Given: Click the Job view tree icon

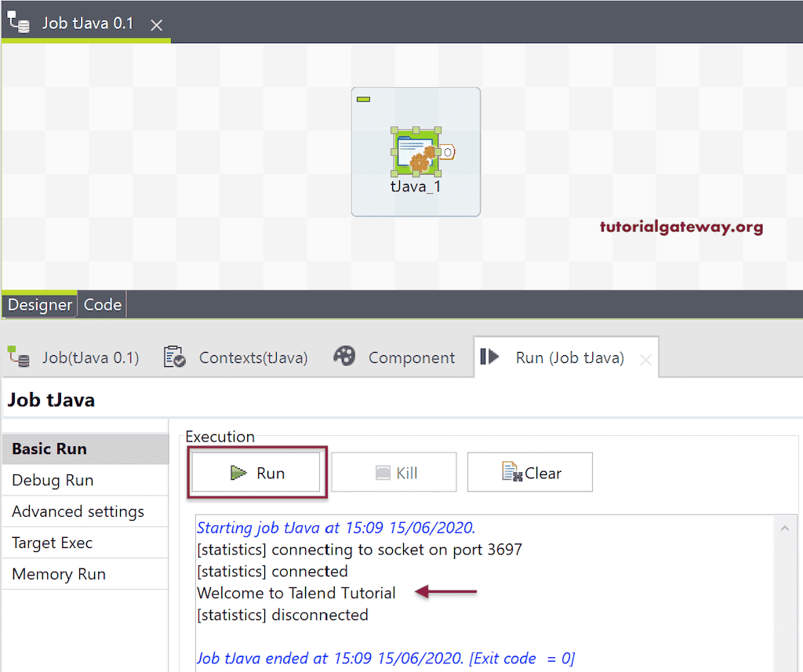Looking at the screenshot, I should (19, 357).
